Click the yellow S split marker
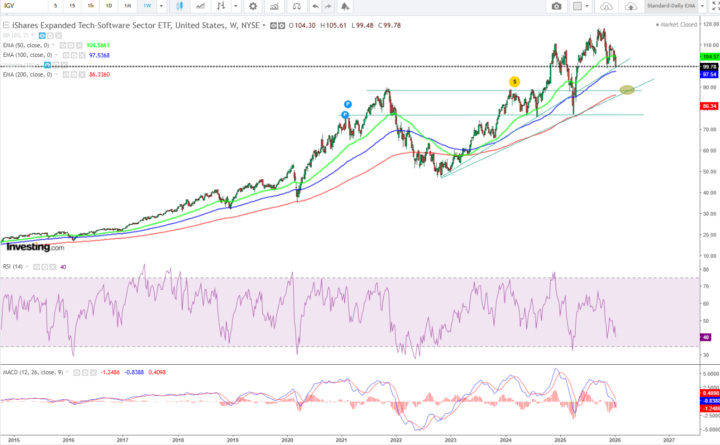 click(514, 82)
